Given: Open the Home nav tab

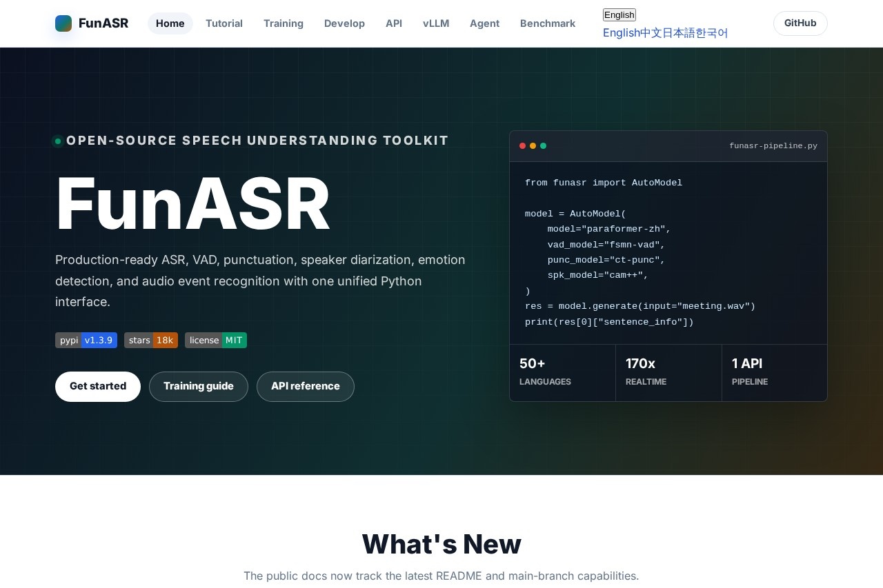Looking at the screenshot, I should (170, 23).
